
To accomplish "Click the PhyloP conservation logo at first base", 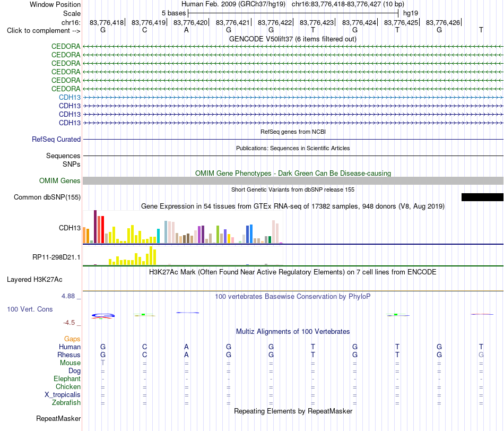I will tap(103, 316).
